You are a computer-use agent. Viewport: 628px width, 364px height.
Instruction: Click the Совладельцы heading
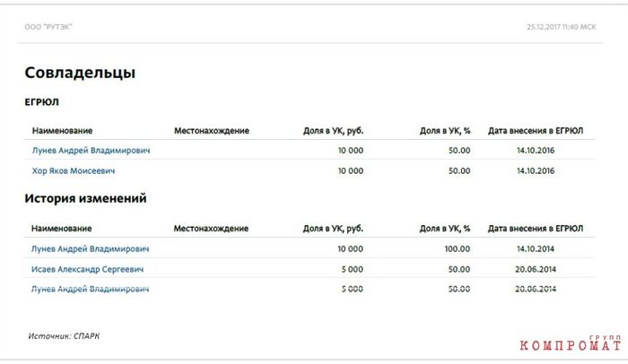point(80,73)
